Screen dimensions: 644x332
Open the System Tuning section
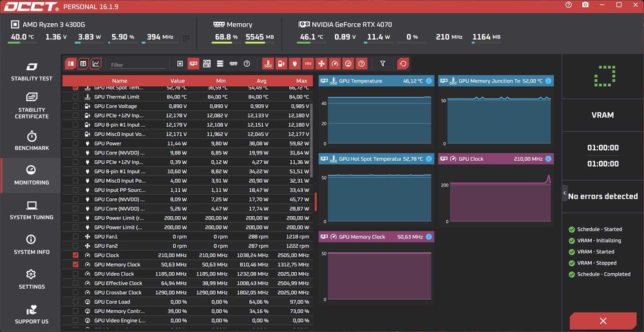coord(32,210)
